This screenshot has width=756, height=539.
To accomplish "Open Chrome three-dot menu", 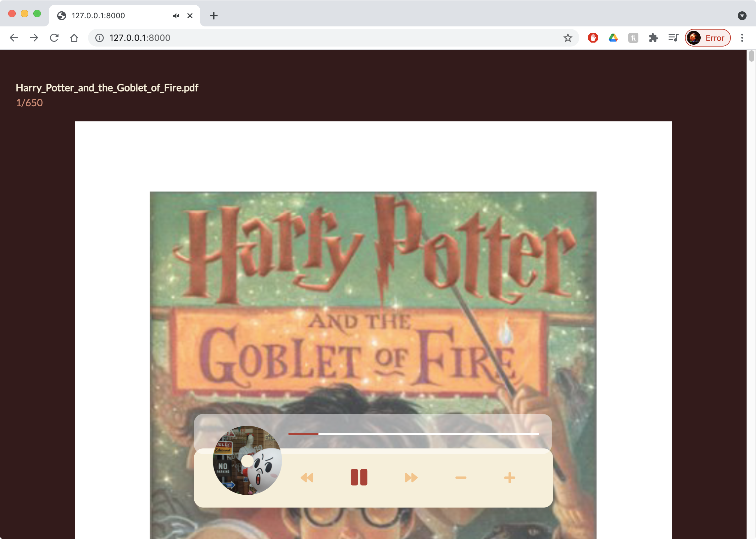I will [742, 38].
